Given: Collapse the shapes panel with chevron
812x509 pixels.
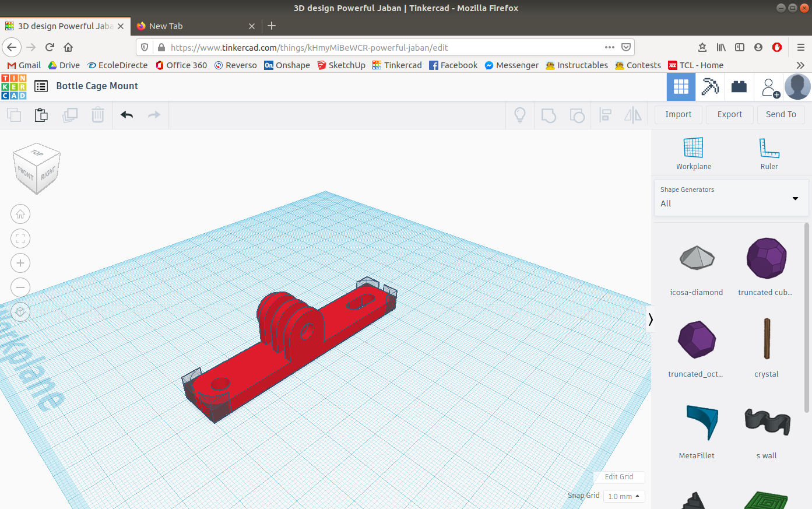Looking at the screenshot, I should [x=651, y=320].
